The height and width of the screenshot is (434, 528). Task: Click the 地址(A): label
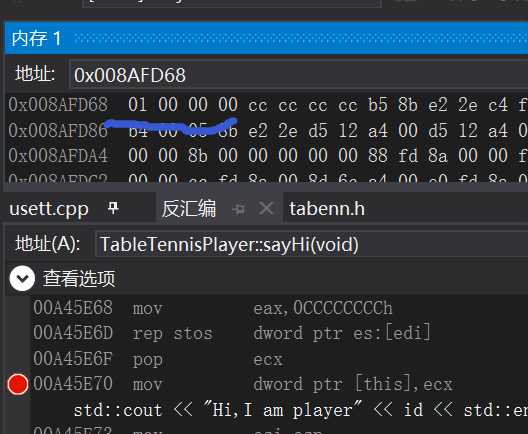[48, 243]
